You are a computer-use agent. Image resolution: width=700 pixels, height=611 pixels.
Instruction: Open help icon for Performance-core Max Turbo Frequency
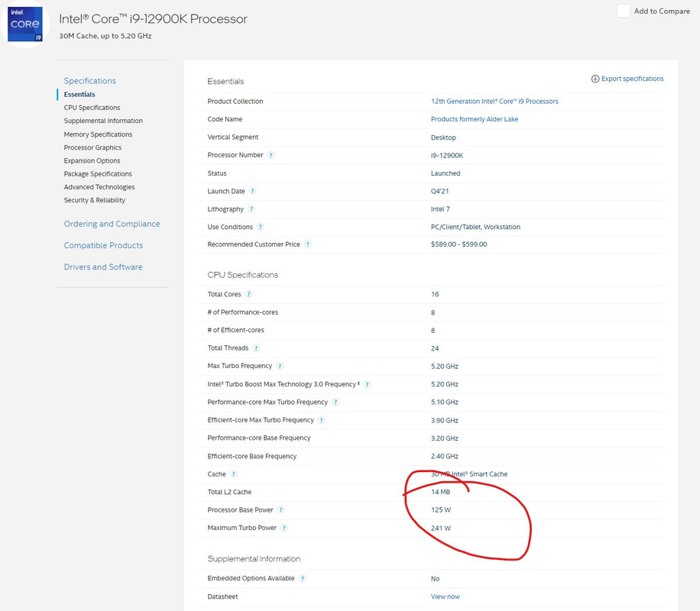[x=335, y=402]
